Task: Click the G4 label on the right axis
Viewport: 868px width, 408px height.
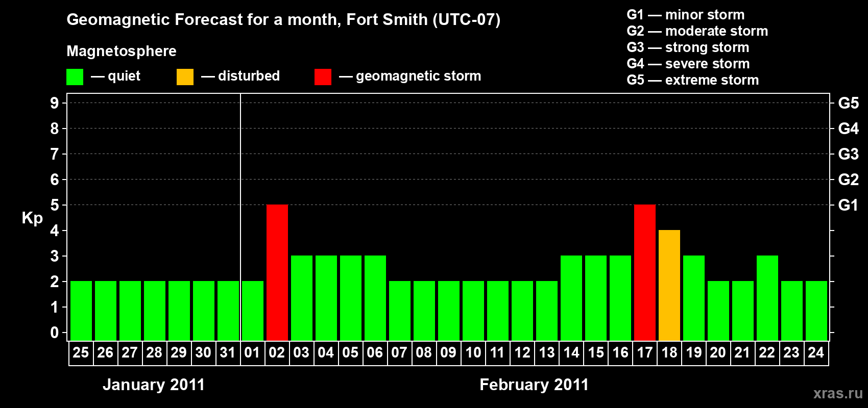Action: point(849,129)
